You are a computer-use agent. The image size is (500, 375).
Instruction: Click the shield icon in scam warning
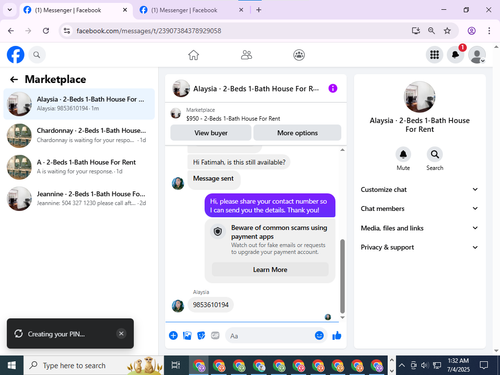[218, 231]
